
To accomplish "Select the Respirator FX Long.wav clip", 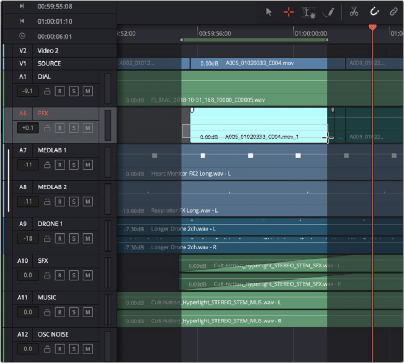I will 260,199.
